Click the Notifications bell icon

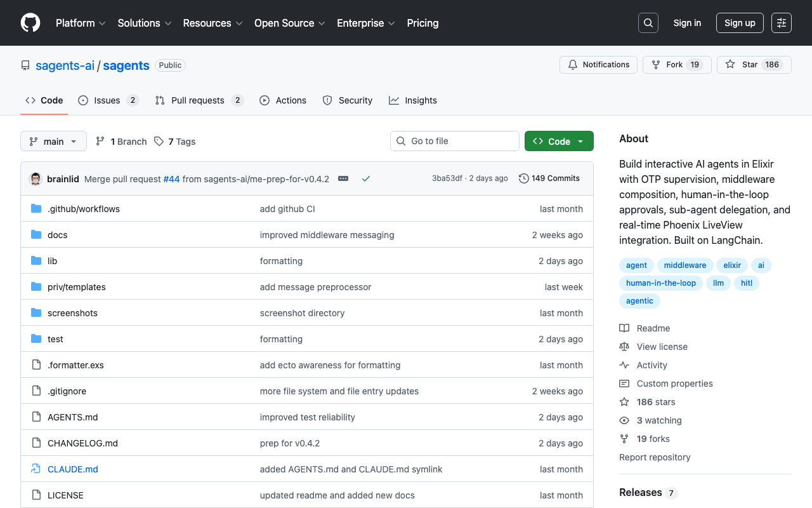tap(573, 64)
